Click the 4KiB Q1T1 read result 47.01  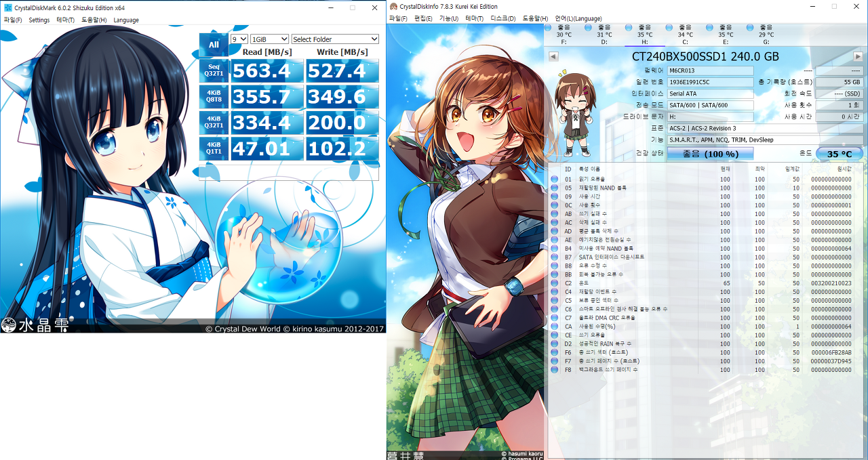267,148
